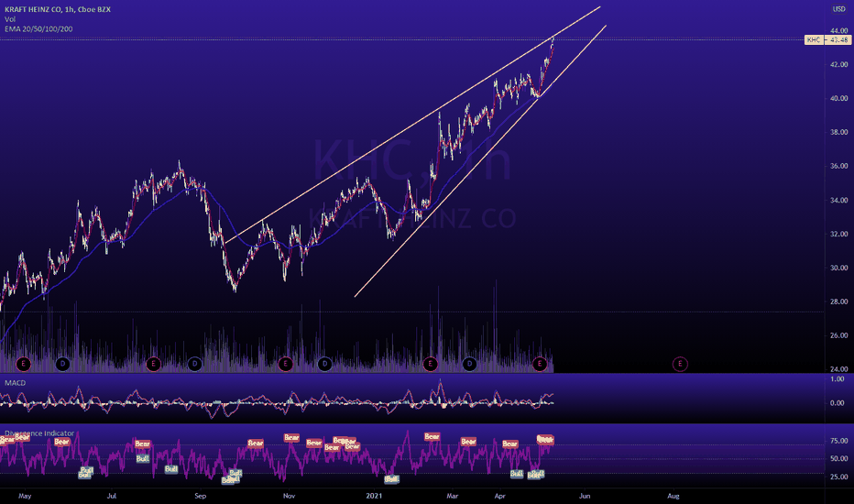Select the Bear label just before Mar
This screenshot has width=854, height=504.
[x=432, y=436]
